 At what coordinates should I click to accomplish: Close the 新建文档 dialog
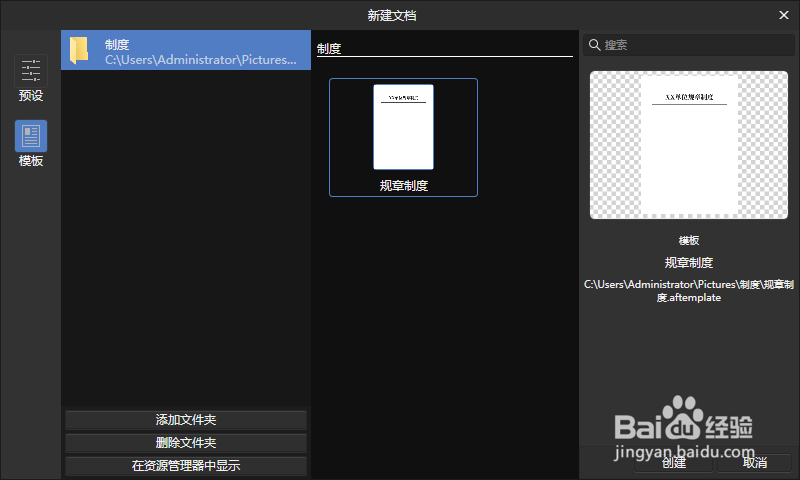tap(784, 15)
